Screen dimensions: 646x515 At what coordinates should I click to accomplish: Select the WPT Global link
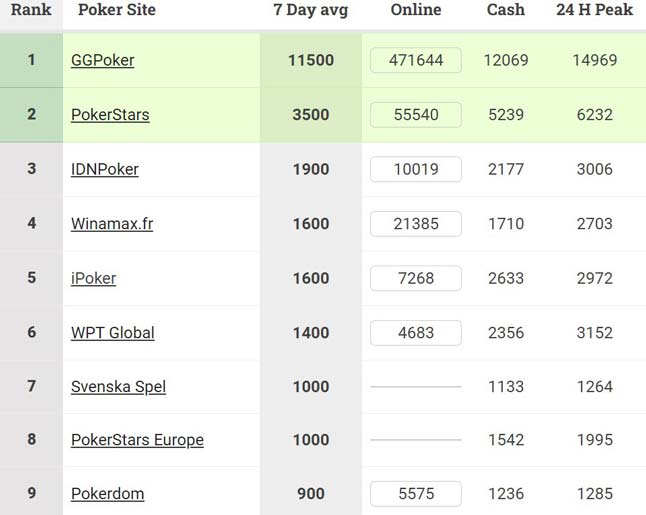pyautogui.click(x=112, y=332)
